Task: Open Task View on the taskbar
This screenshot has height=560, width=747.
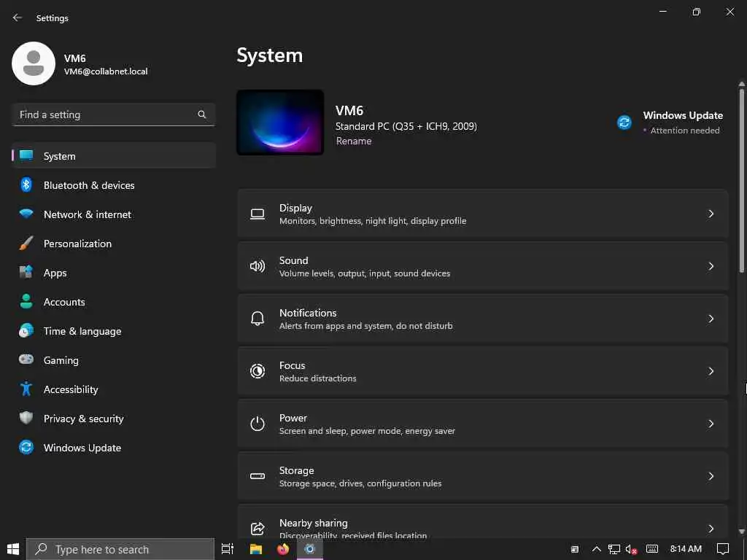Action: 228,549
